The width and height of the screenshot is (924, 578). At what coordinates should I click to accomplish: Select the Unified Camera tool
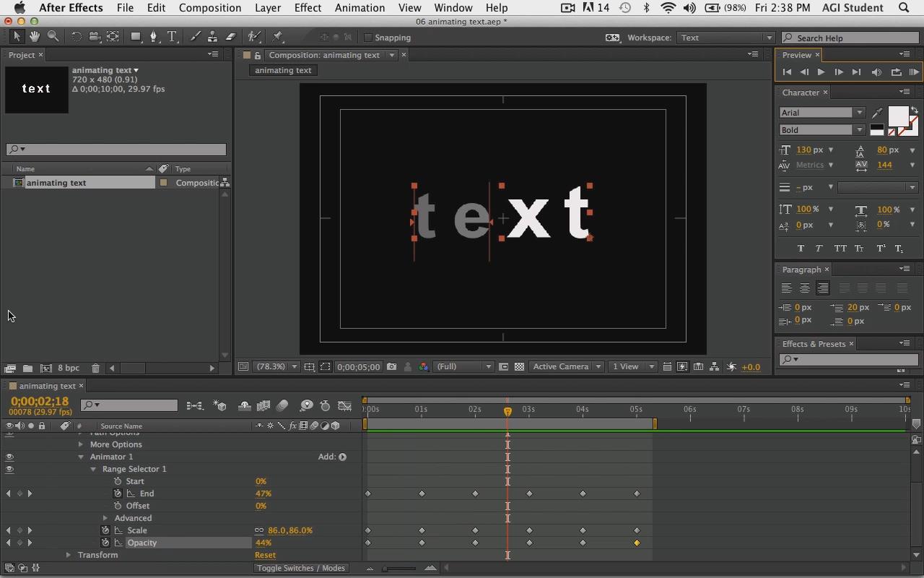click(x=95, y=37)
